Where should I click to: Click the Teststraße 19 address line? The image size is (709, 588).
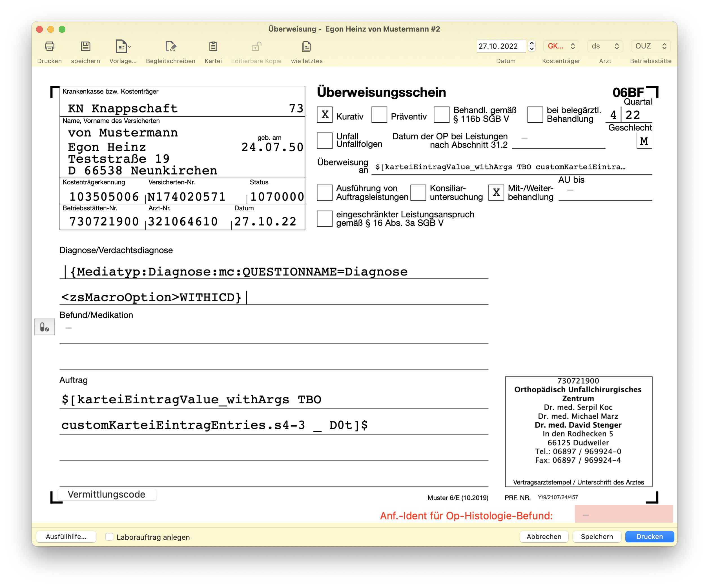coord(119,159)
